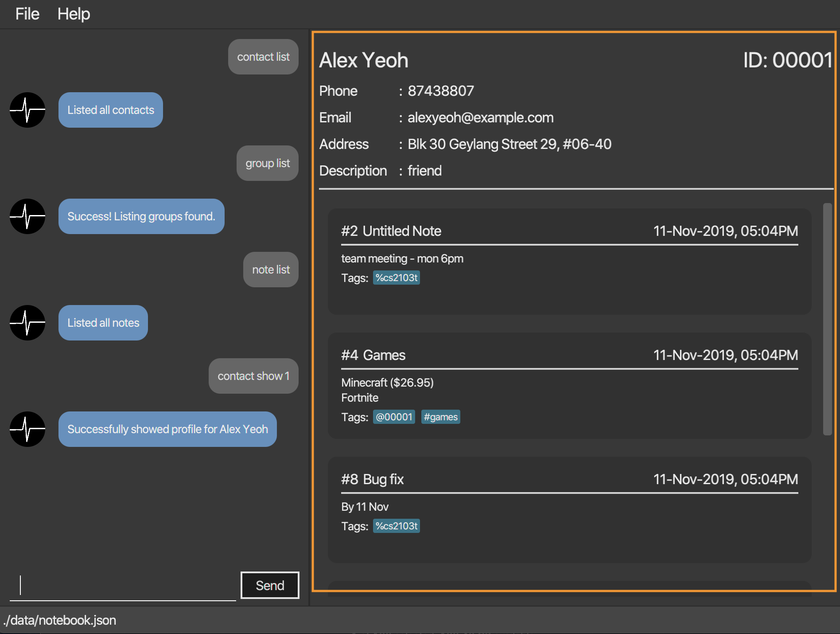Viewport: 840px width, 634px height.
Task: Click 'By 11 Nov' note content
Action: [x=365, y=507]
